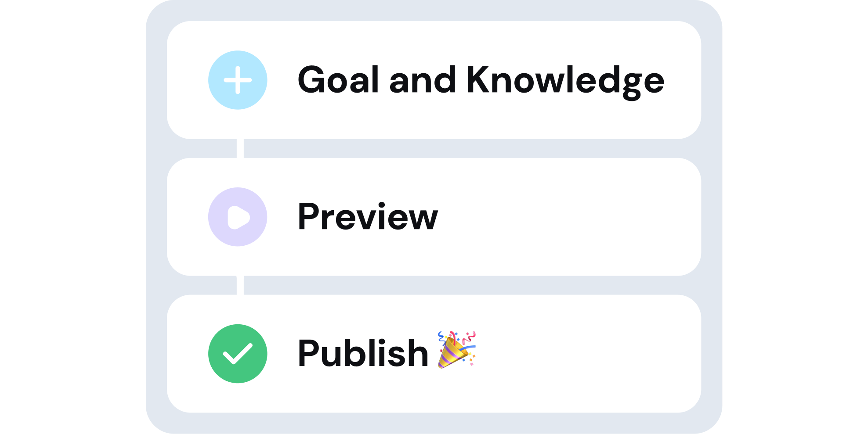Click the Publish step label

[363, 354]
